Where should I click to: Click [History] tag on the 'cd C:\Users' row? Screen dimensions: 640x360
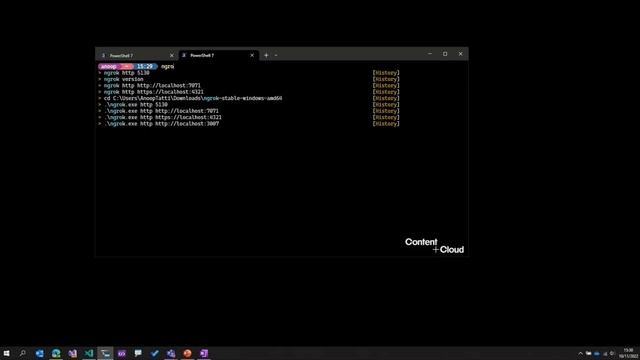point(386,98)
